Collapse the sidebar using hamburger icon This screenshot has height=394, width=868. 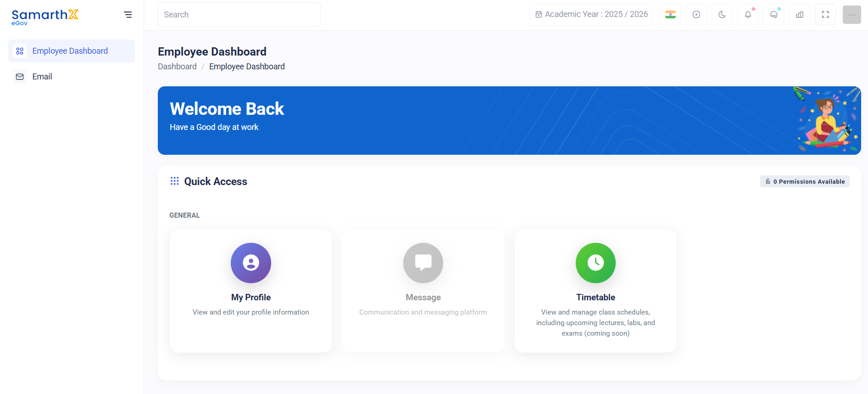[128, 15]
